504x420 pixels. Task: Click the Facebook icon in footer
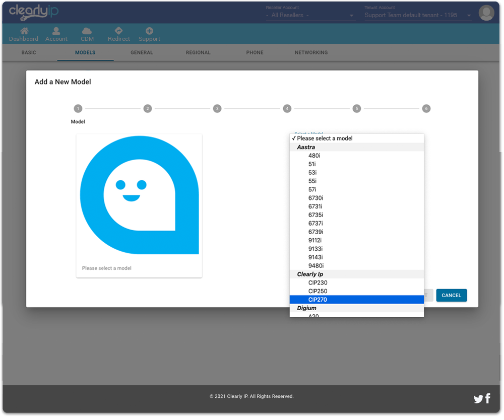click(x=488, y=399)
